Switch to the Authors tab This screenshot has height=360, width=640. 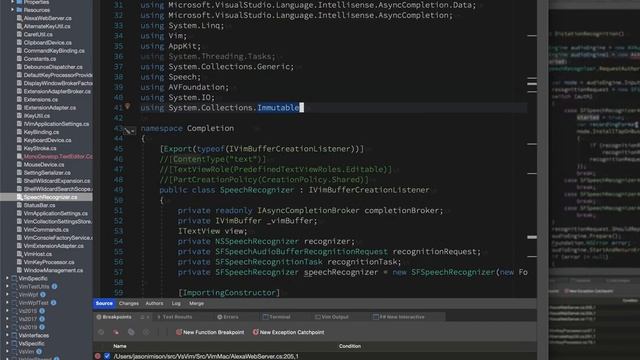pos(154,303)
